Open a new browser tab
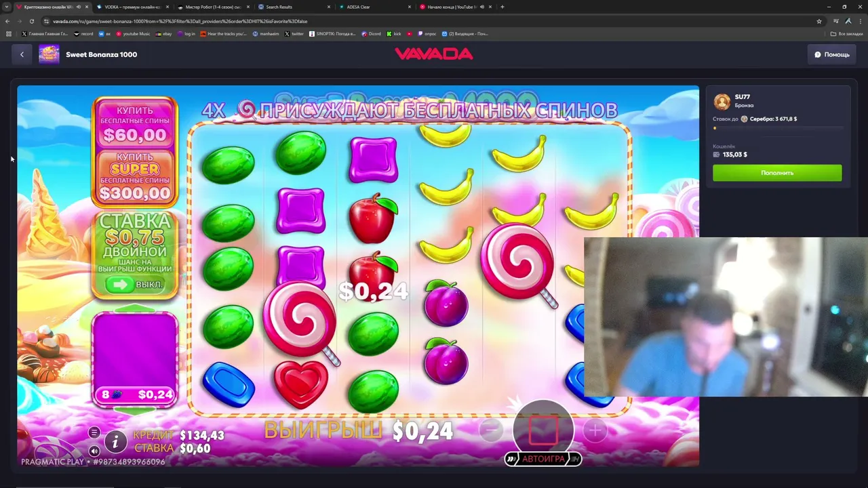This screenshot has width=868, height=488. tap(502, 7)
